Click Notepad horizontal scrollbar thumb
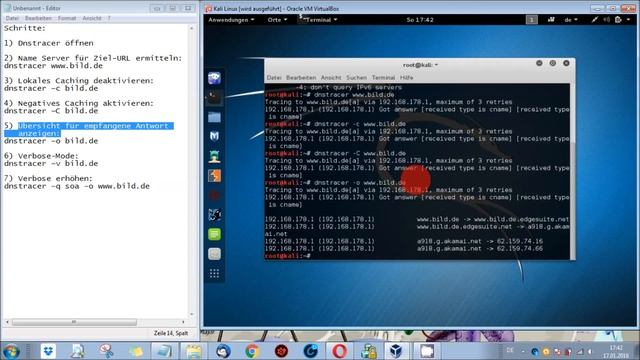The width and height of the screenshot is (640, 360). pos(74,322)
